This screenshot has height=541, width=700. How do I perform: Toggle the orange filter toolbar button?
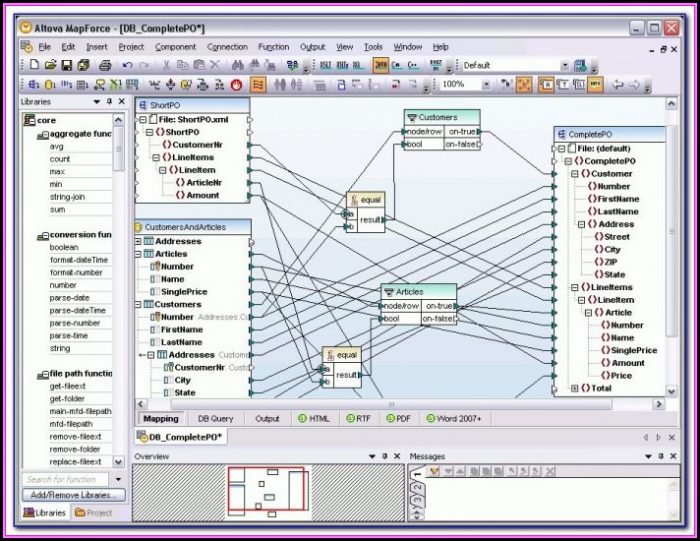click(258, 84)
